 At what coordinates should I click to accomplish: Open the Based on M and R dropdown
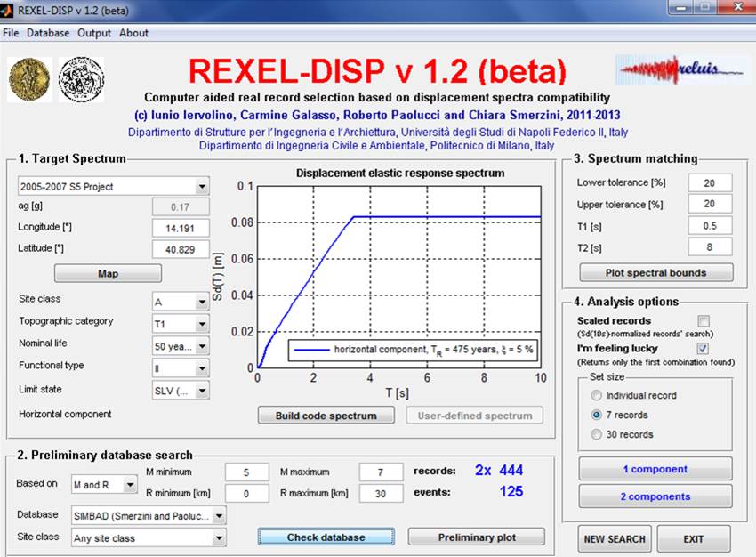[130, 484]
